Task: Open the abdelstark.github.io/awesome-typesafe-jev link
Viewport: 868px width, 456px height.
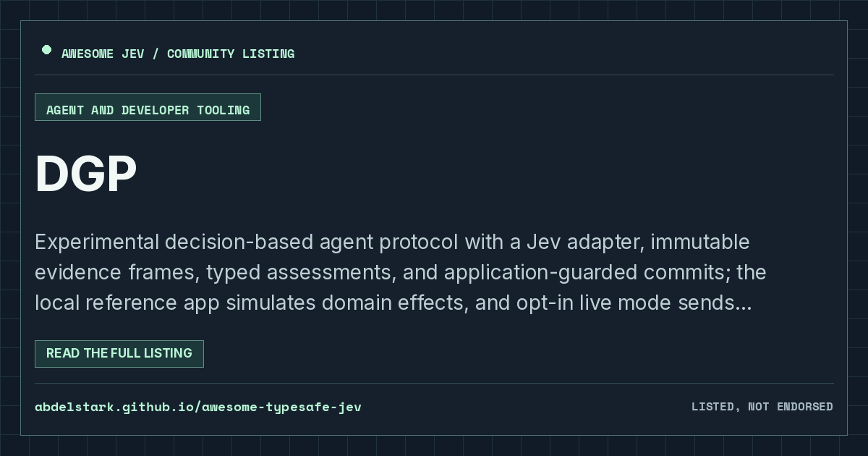Action: pyautogui.click(x=198, y=407)
